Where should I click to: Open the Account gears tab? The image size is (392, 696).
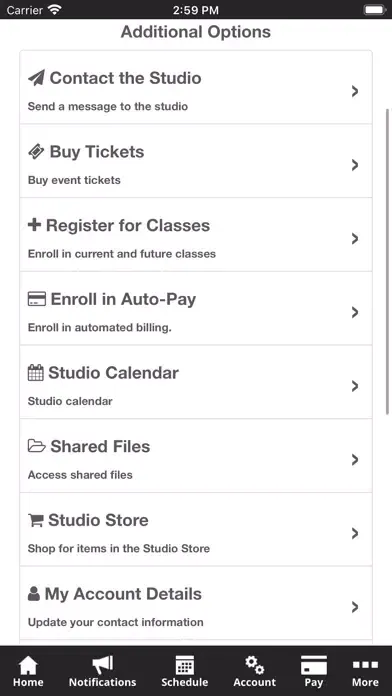click(x=255, y=672)
